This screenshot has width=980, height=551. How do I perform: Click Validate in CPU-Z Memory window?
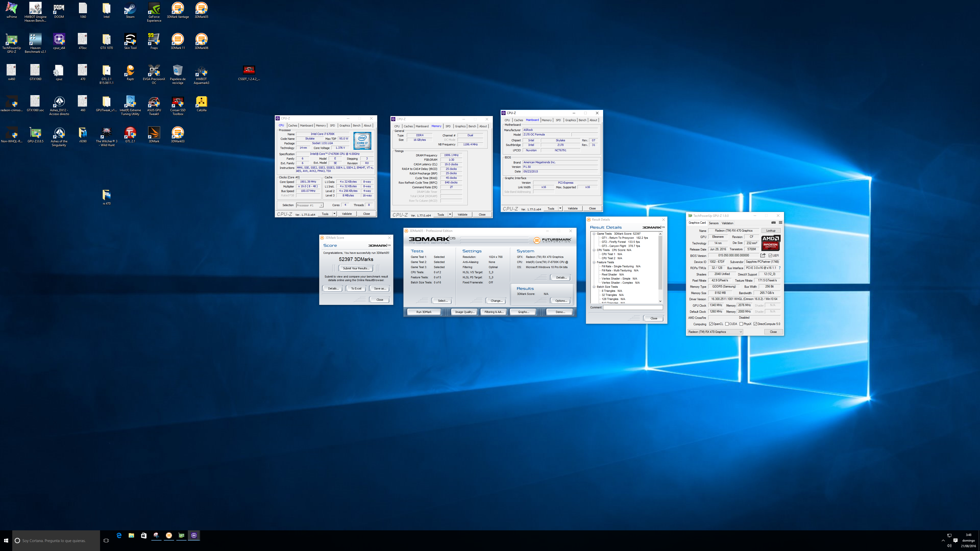[x=462, y=215]
